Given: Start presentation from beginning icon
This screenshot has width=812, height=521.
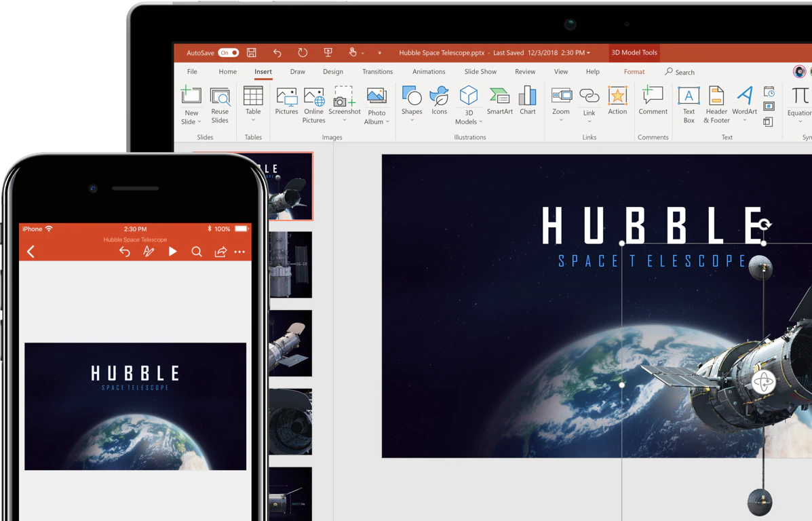Looking at the screenshot, I should click(x=328, y=52).
